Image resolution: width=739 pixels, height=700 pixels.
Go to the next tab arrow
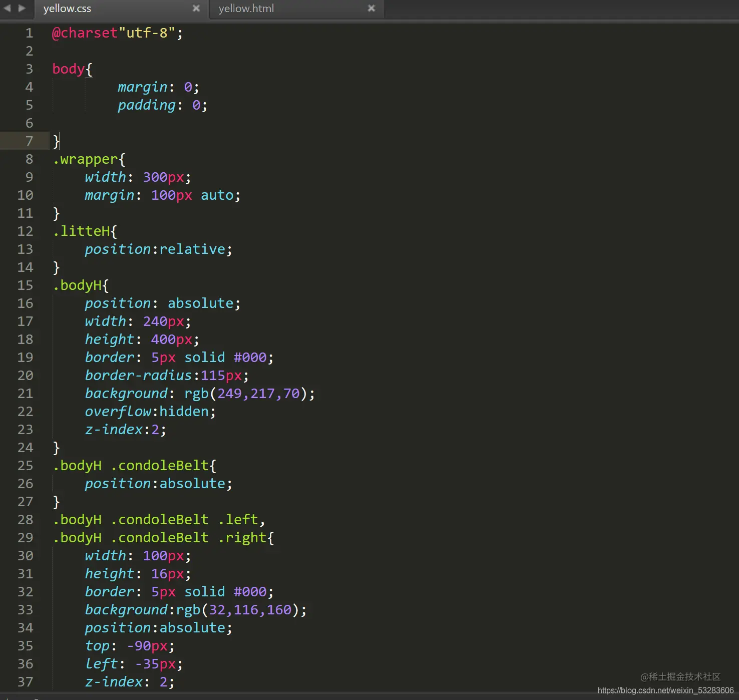point(22,8)
